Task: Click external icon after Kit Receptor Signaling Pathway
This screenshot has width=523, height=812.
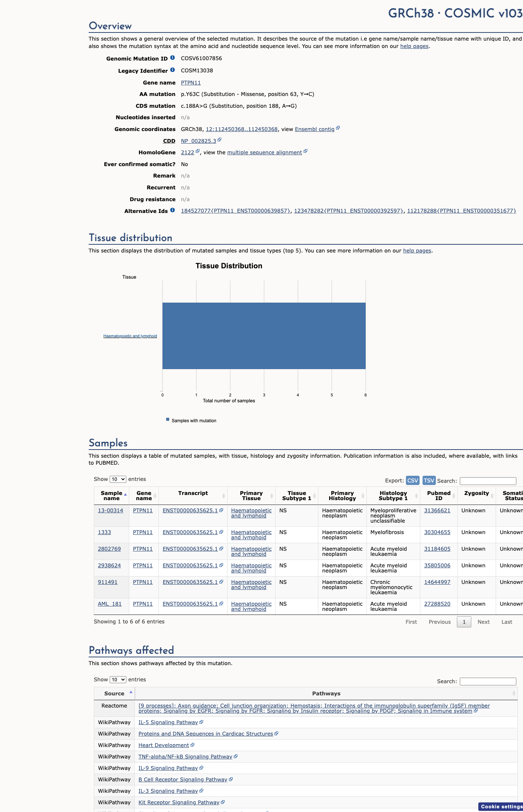Action: [223, 802]
